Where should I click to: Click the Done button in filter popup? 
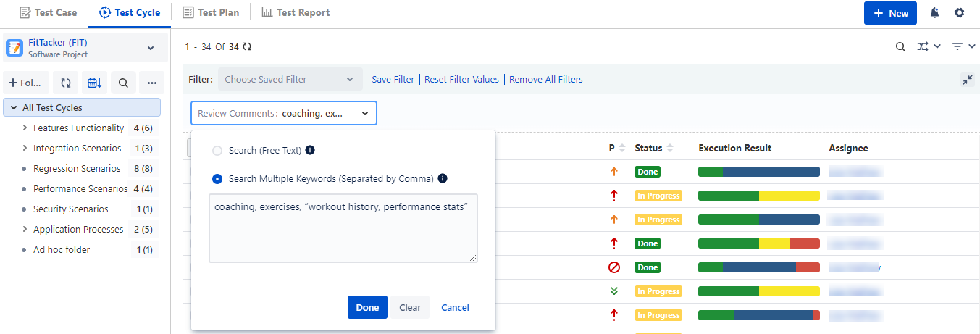(367, 307)
